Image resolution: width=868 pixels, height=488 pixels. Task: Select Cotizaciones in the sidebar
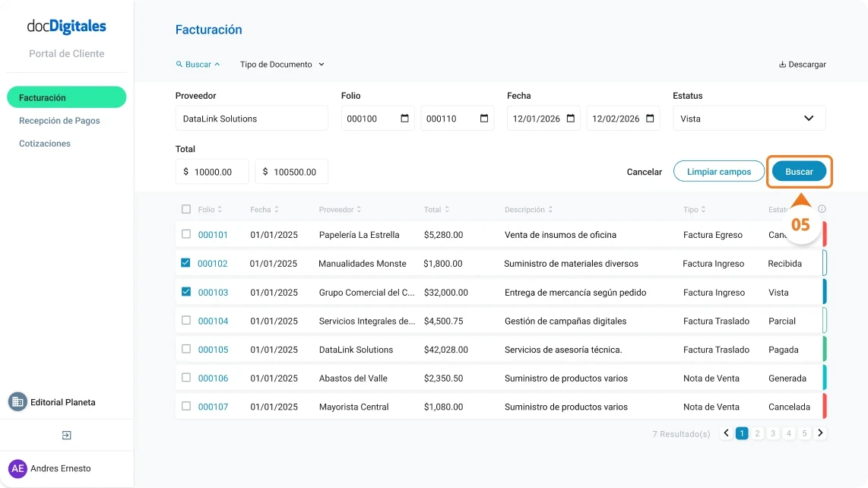click(43, 141)
